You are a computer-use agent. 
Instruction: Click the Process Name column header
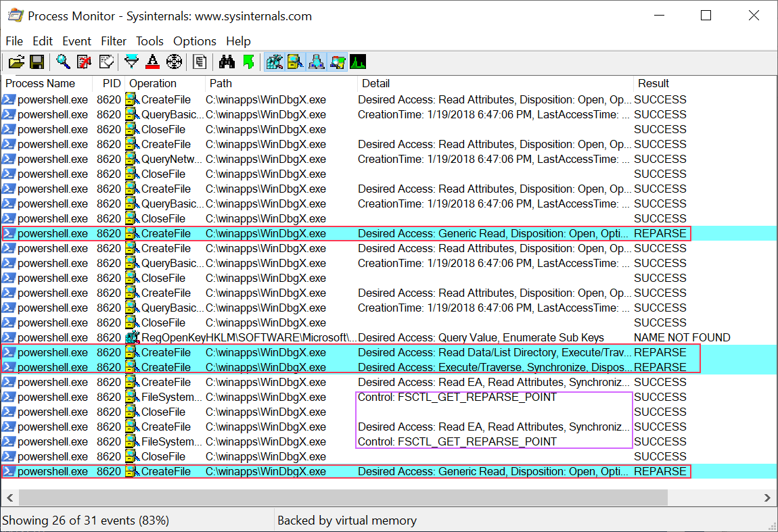47,83
